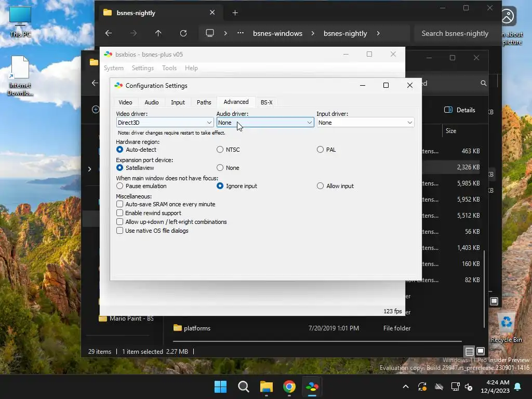Open the Video tab in Configuration Settings

click(125, 102)
